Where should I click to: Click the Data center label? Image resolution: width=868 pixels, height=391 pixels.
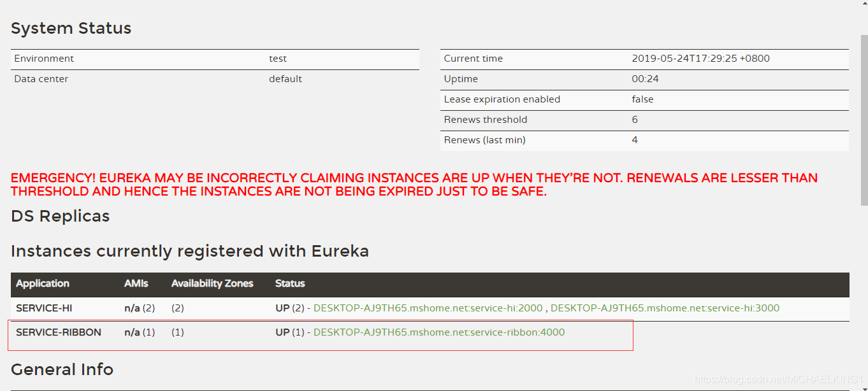(x=41, y=79)
